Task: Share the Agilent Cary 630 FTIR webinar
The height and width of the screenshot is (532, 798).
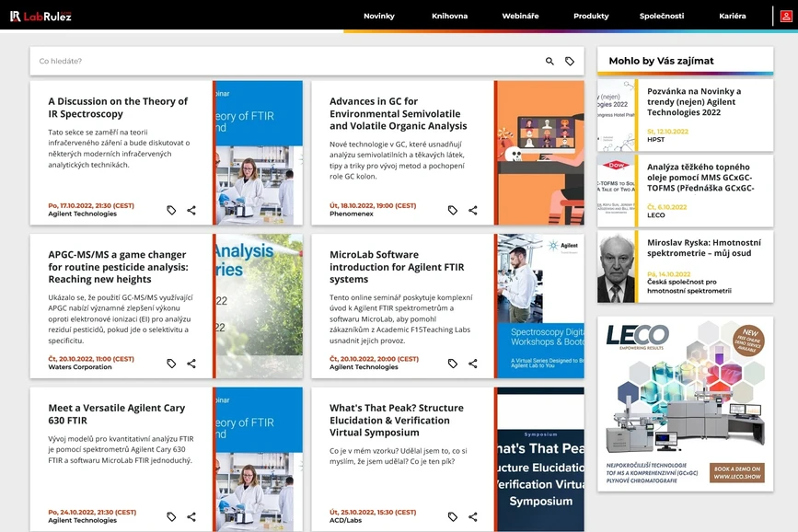Action: tap(191, 516)
